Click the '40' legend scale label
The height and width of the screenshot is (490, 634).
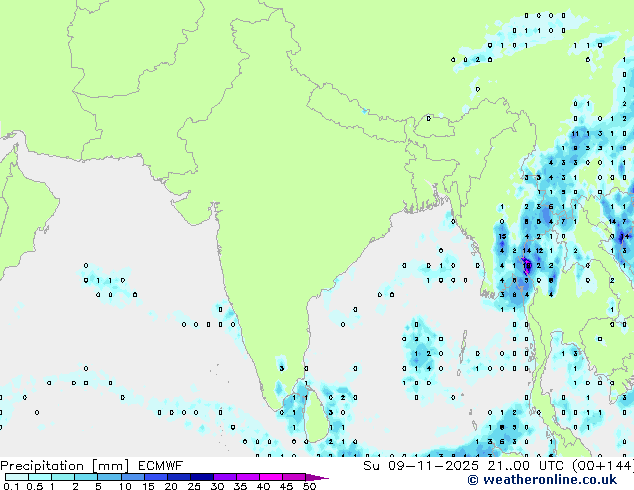(263, 486)
